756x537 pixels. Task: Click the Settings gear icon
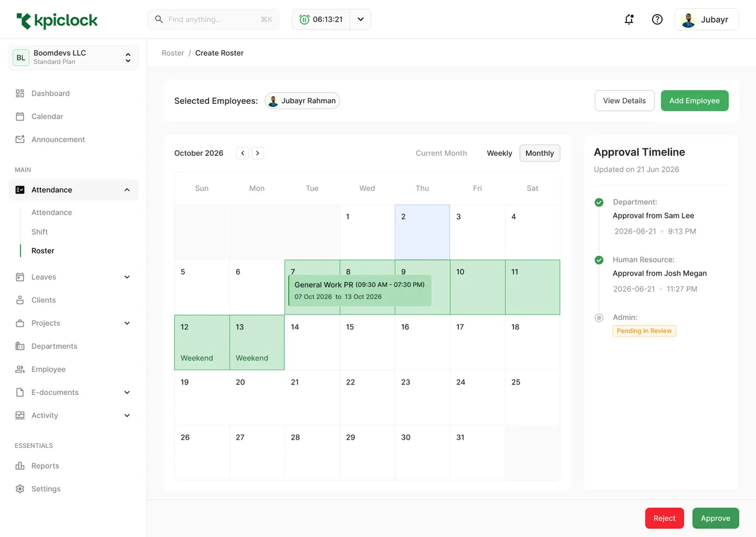click(x=20, y=489)
